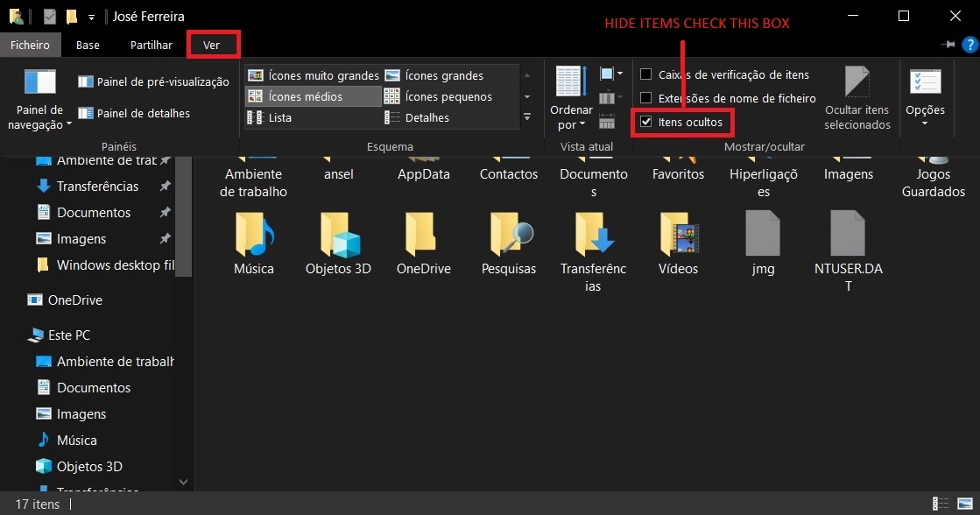Uncheck the Itens ocultos checkbox
This screenshot has height=515, width=980.
[646, 122]
